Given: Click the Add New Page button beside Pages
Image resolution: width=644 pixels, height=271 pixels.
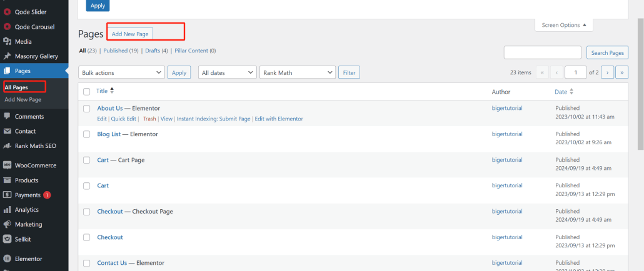Looking at the screenshot, I should click(x=130, y=34).
